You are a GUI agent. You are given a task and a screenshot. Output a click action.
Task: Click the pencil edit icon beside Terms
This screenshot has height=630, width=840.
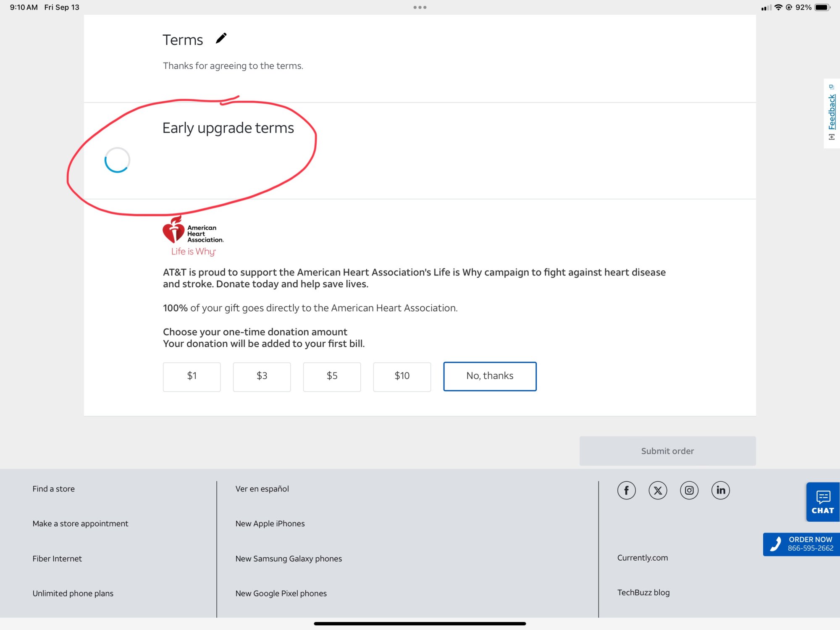(221, 39)
